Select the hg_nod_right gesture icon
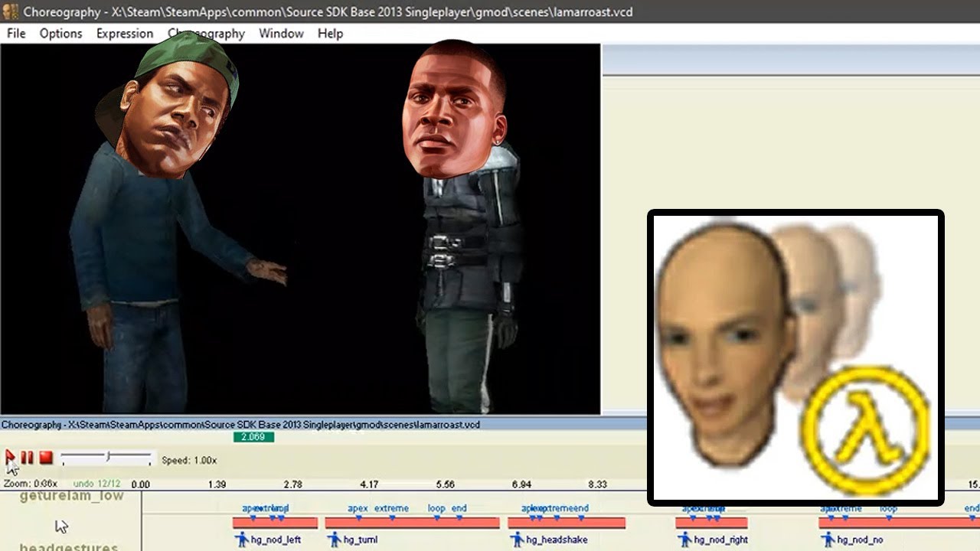This screenshot has width=980, height=551. pos(684,540)
